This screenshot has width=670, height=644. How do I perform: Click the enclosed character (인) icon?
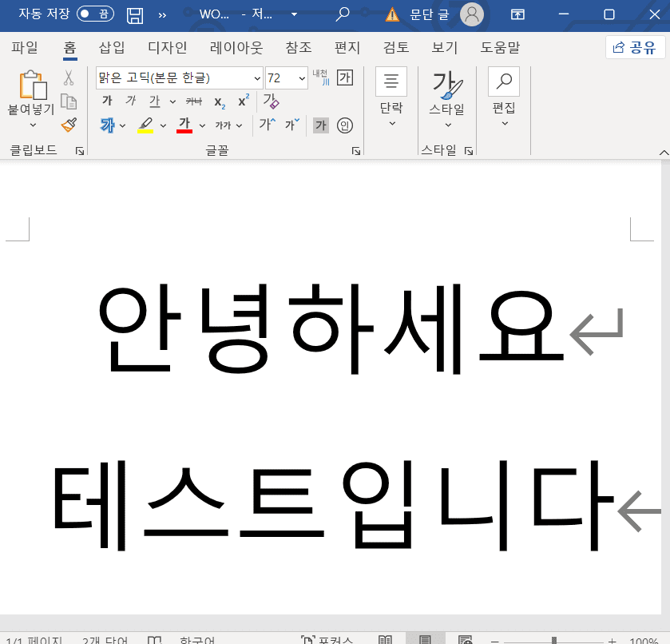344,125
